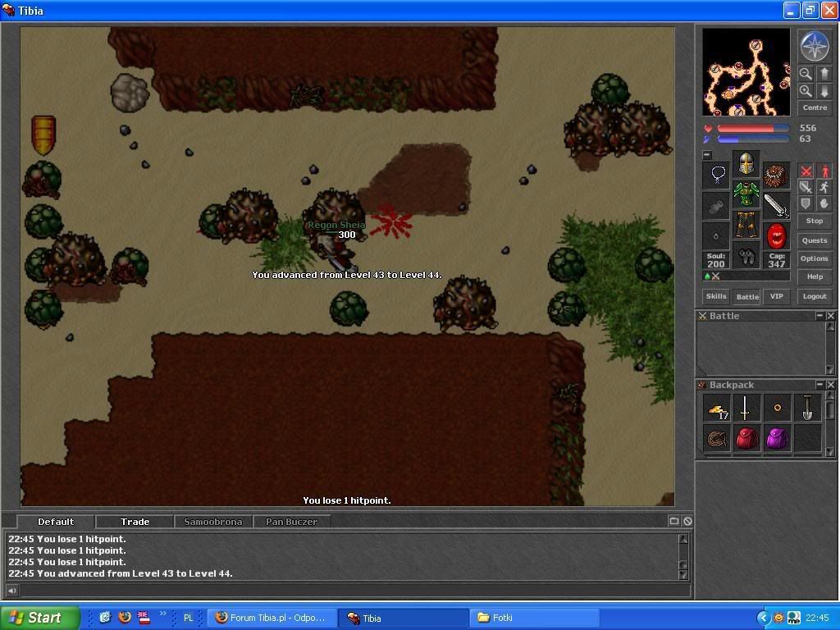
Task: Minimize the Backpack panel
Action: pyautogui.click(x=819, y=385)
